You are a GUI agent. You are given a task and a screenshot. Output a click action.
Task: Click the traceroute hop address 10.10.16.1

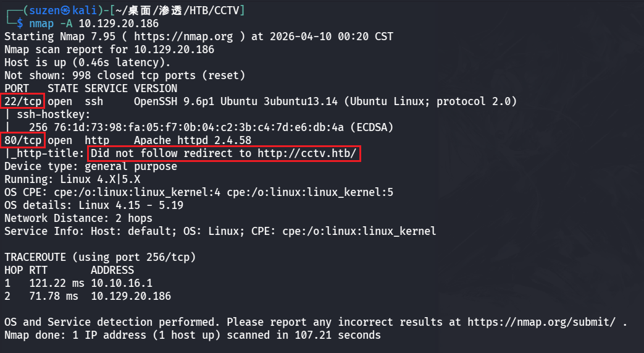121,283
